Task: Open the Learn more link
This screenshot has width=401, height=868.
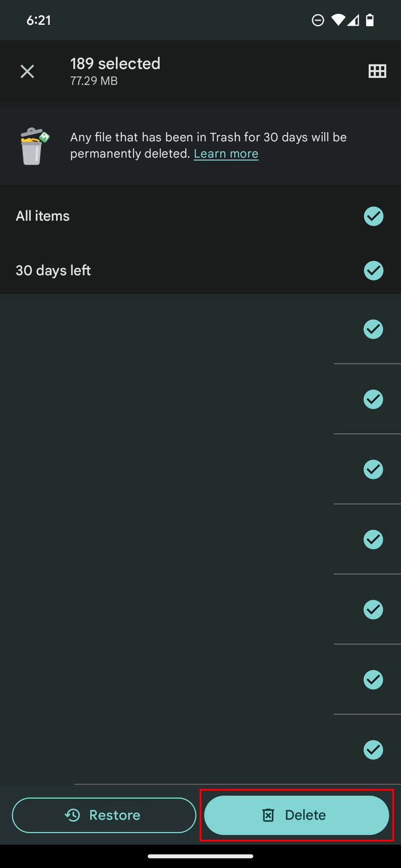Action: pos(226,154)
